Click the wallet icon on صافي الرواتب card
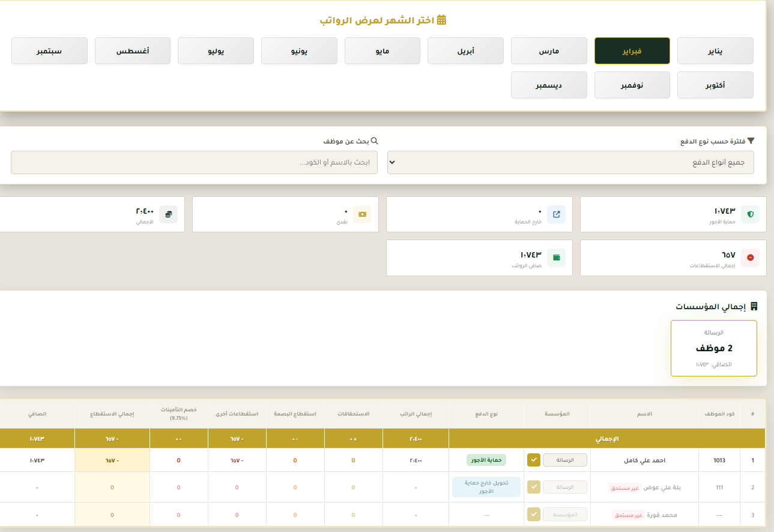774x532 pixels. click(557, 258)
